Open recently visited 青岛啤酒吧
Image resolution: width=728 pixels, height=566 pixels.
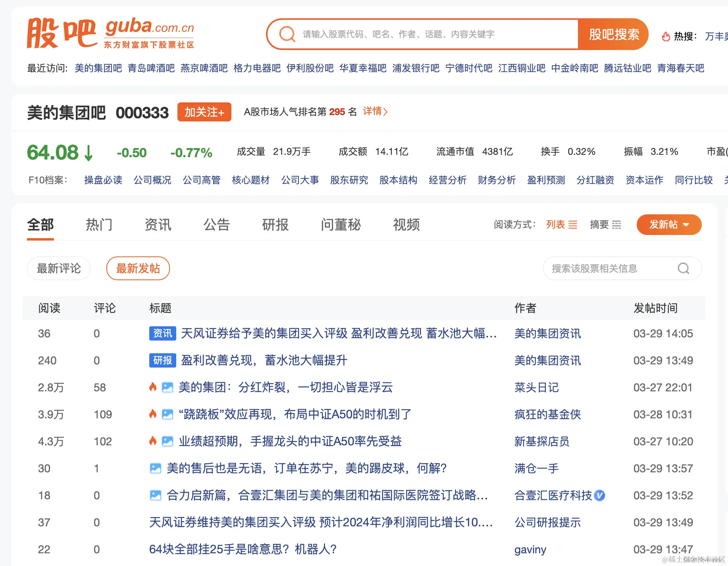point(151,68)
